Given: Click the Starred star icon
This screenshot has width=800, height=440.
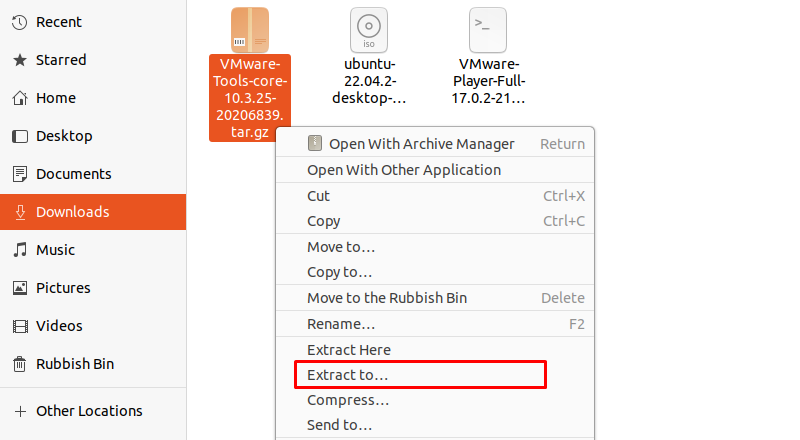Looking at the screenshot, I should [x=19, y=60].
